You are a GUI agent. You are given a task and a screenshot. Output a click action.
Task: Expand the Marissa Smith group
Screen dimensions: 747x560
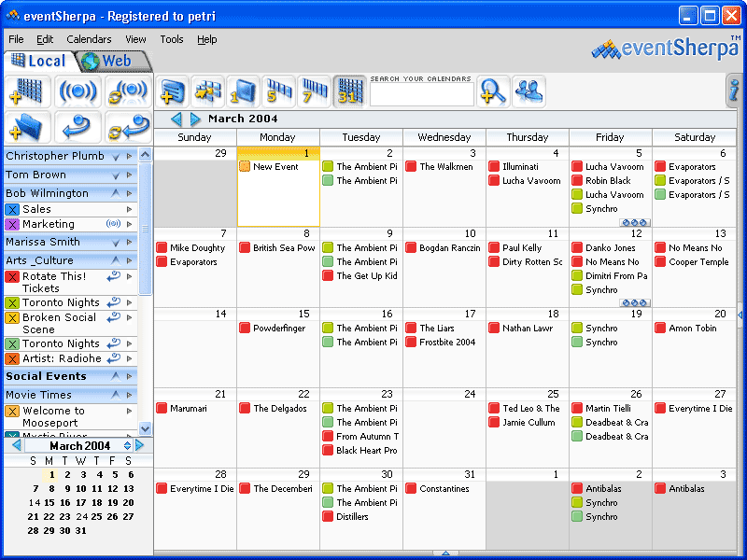(x=116, y=243)
